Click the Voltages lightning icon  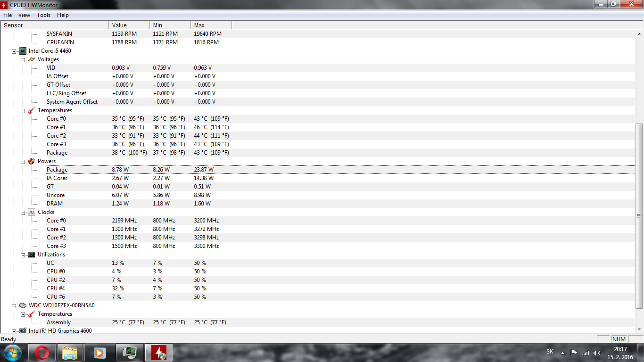(31, 59)
